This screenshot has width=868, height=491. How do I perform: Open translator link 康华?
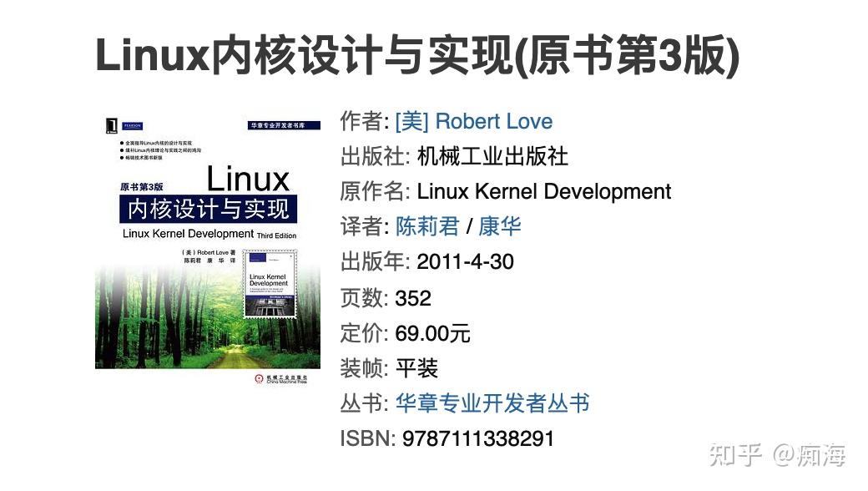pyautogui.click(x=502, y=226)
